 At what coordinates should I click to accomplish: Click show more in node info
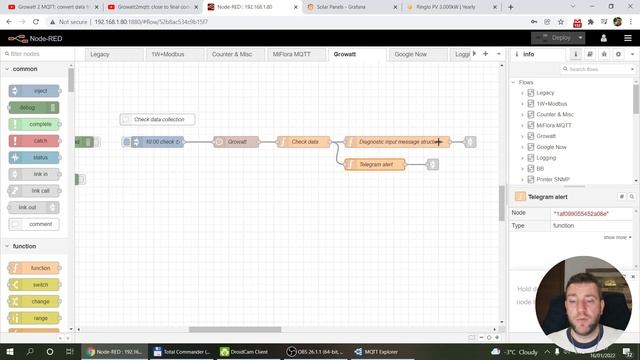[617, 238]
